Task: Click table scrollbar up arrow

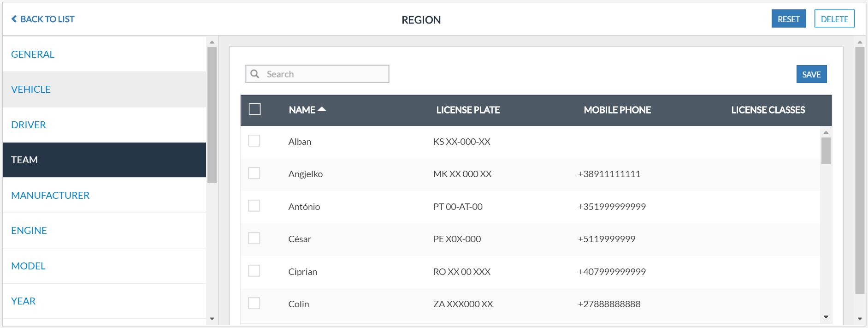Action: click(x=826, y=133)
